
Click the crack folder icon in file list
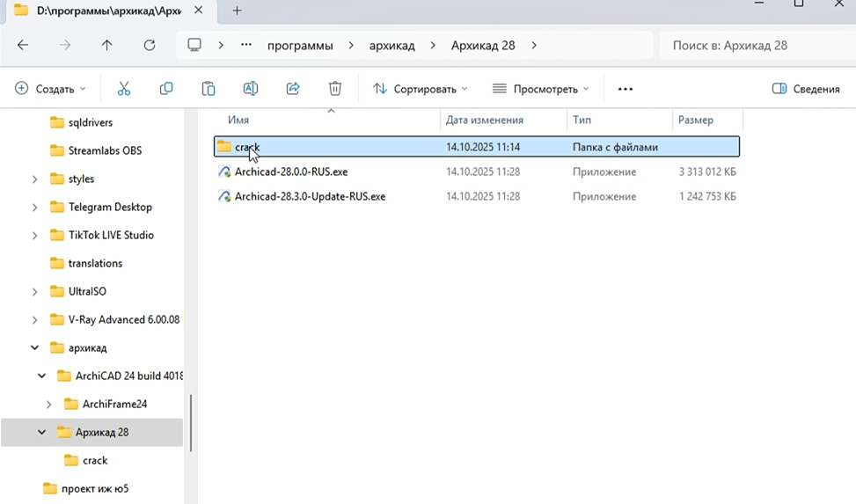point(223,146)
